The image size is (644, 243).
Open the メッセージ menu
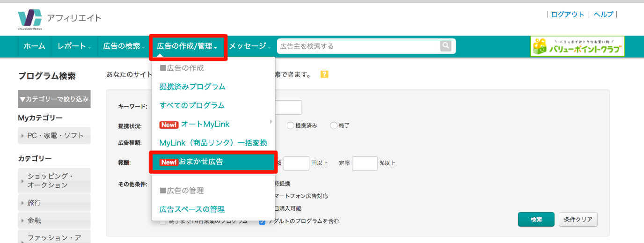click(x=250, y=46)
